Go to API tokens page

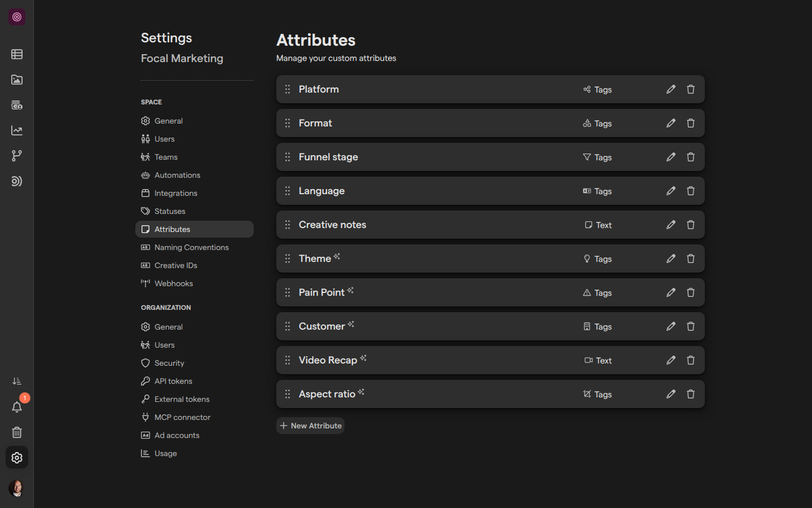tap(195, 381)
